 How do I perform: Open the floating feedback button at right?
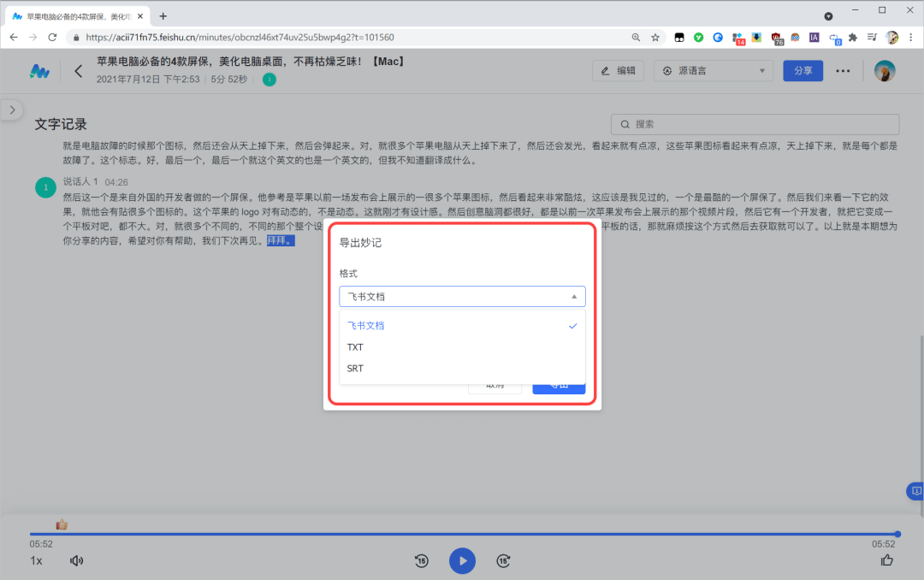point(915,490)
